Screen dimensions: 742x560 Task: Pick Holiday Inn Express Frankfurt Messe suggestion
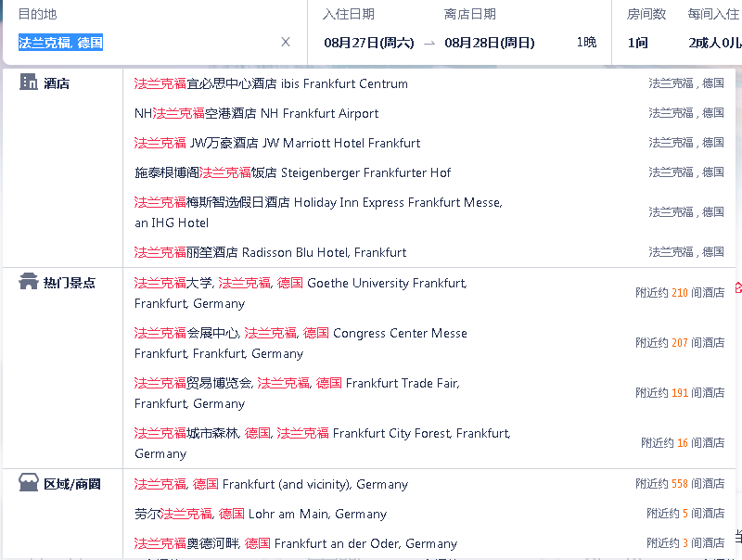point(429,212)
